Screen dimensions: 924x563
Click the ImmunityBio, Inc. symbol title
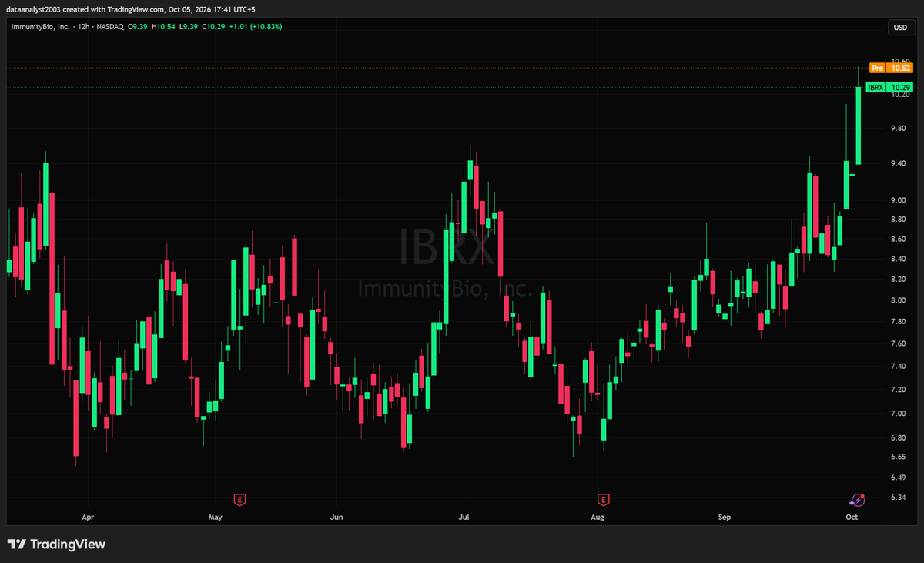click(41, 27)
